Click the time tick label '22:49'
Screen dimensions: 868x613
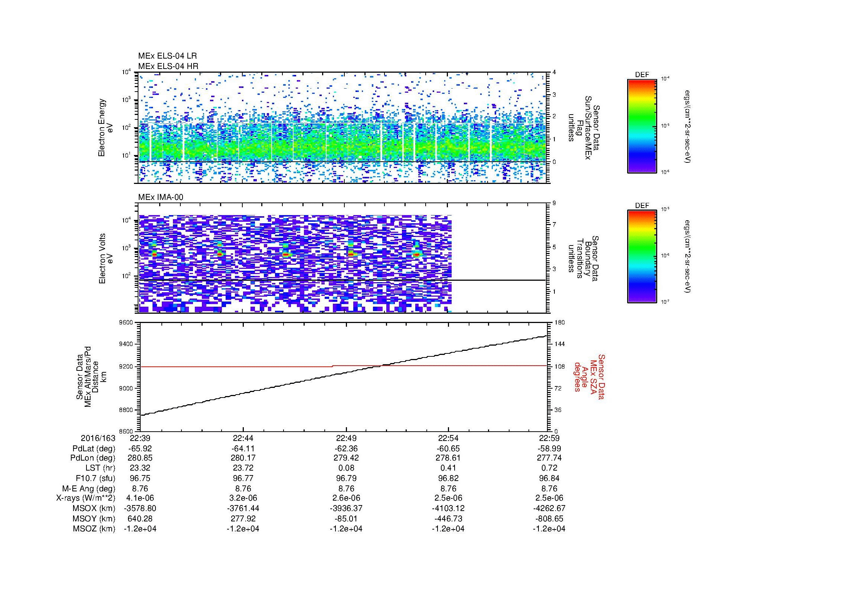[x=346, y=438]
